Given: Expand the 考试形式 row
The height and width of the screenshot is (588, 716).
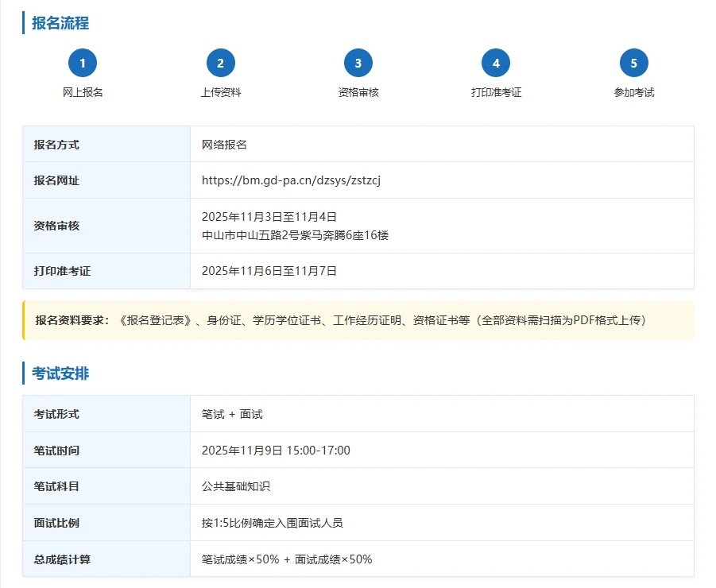Looking at the screenshot, I should (x=358, y=414).
